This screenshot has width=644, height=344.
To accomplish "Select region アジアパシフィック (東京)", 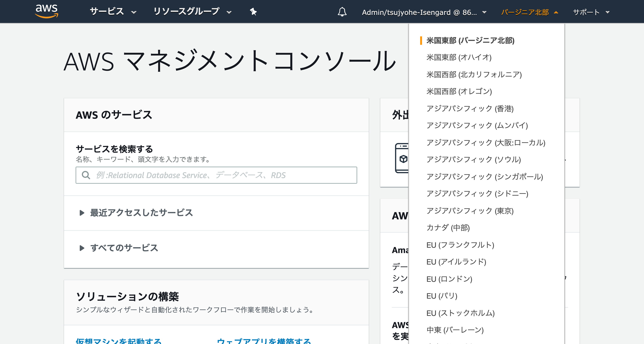I will point(470,211).
